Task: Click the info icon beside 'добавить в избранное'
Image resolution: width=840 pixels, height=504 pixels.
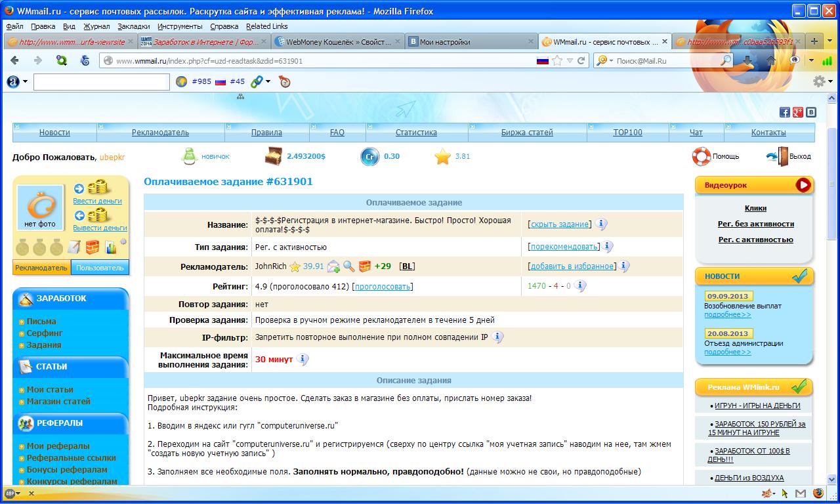Action: (624, 266)
